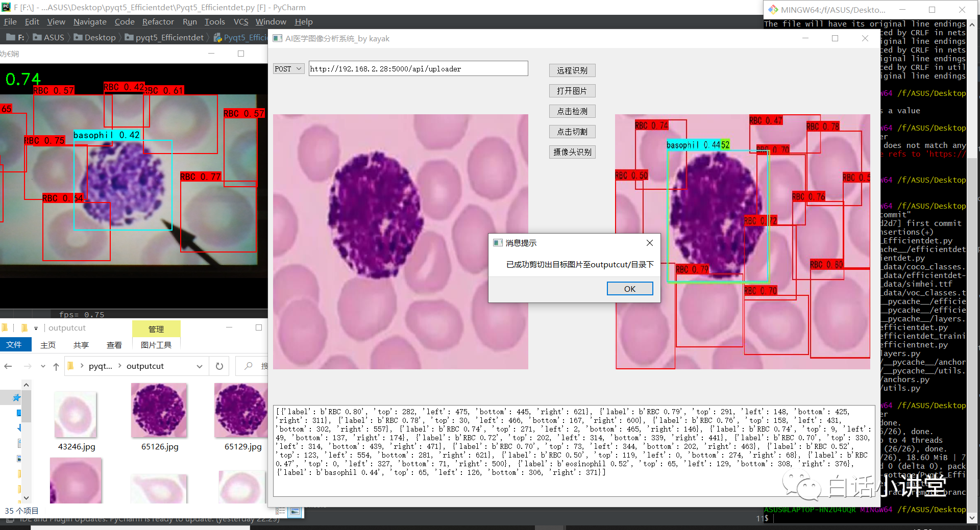Viewport: 980px width, 530px height.
Task: Click the 摄像头识别 camera recognition button
Action: pos(572,152)
